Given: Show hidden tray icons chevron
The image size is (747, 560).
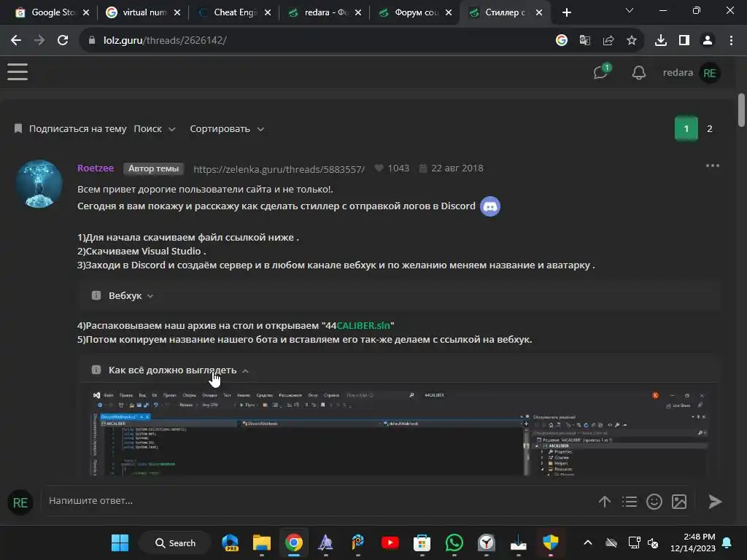Looking at the screenshot, I should pos(588,542).
